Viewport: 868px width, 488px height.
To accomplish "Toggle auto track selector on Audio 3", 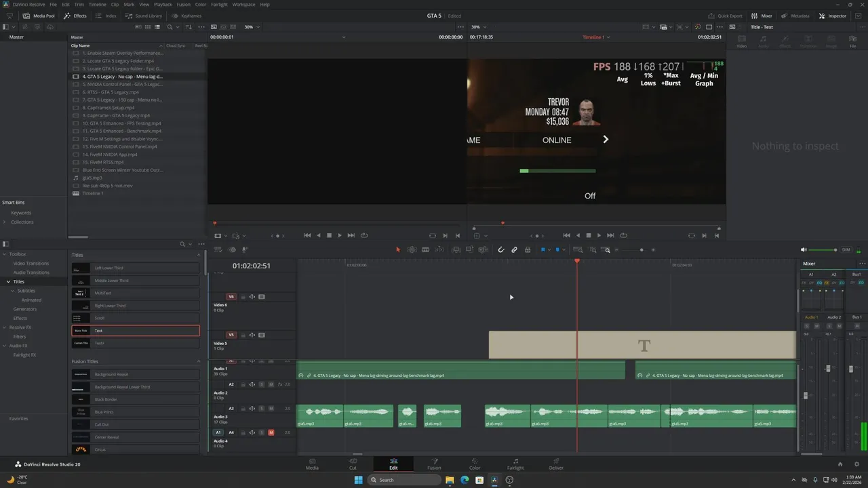I will [252, 409].
